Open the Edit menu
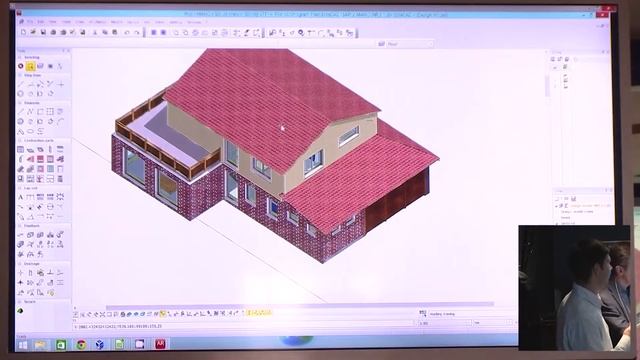 (41, 22)
